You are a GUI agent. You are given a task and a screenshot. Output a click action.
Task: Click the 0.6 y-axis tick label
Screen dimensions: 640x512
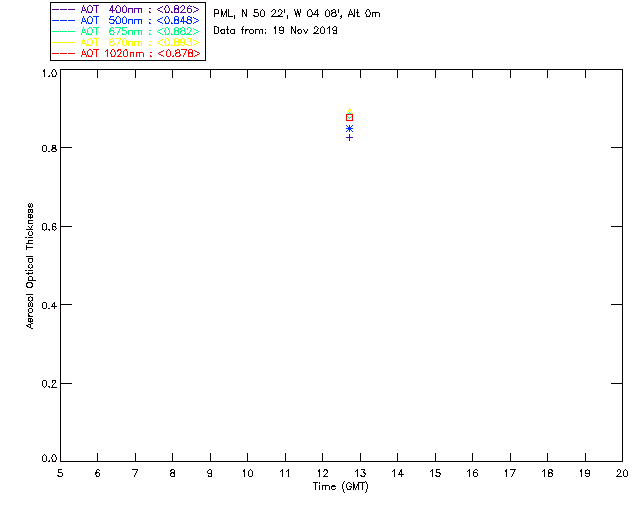(49, 227)
